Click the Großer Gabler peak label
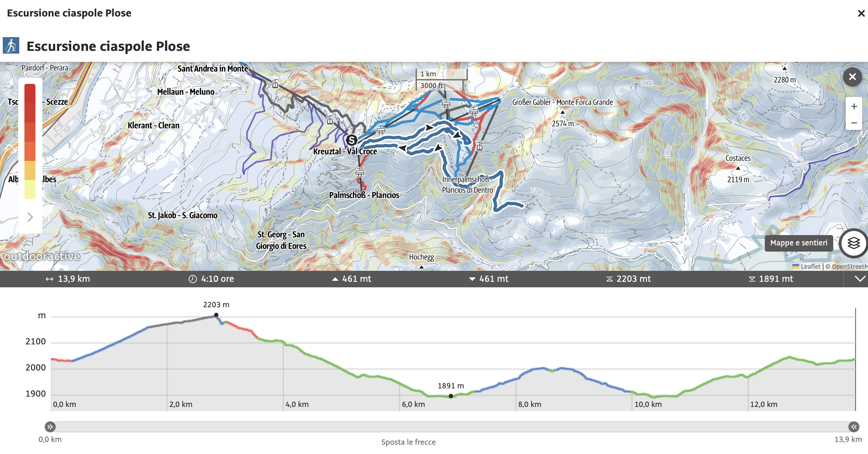 562,102
